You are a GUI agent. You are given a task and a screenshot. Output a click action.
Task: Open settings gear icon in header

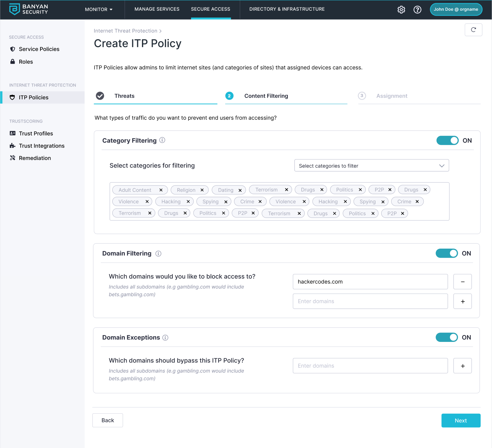tap(401, 10)
